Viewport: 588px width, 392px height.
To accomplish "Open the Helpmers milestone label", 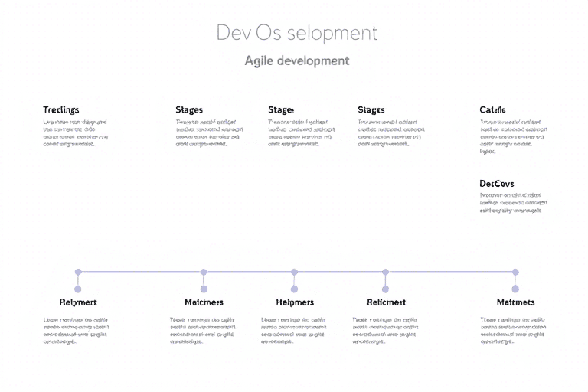I will pyautogui.click(x=295, y=302).
